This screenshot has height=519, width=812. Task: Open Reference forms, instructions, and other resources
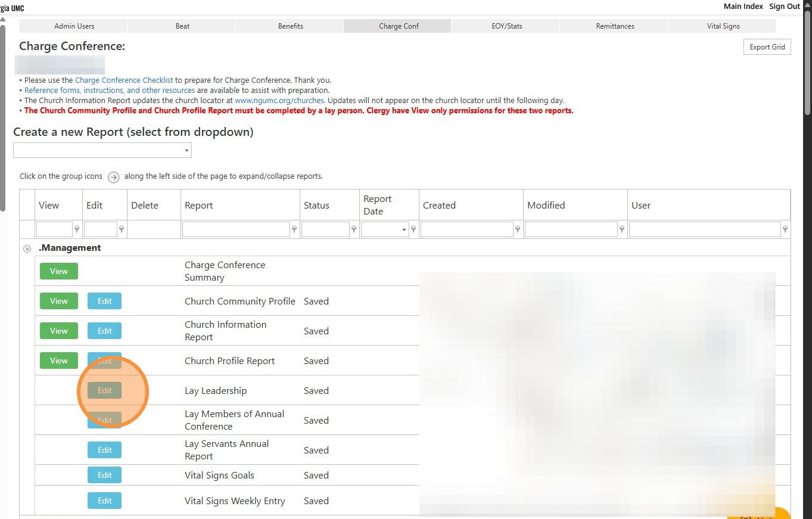110,91
